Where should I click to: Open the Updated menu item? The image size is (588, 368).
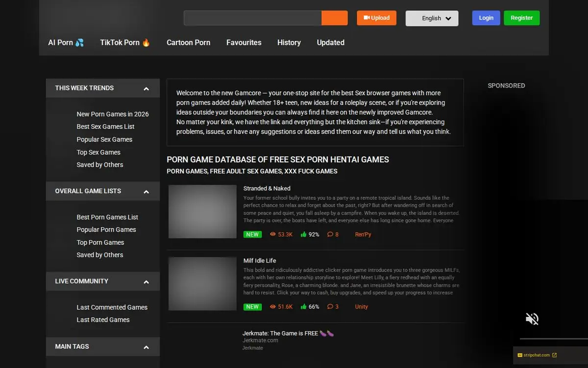(331, 43)
